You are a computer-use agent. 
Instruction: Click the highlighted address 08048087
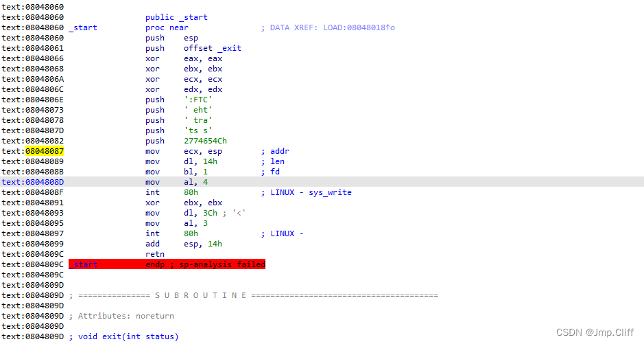pos(45,151)
